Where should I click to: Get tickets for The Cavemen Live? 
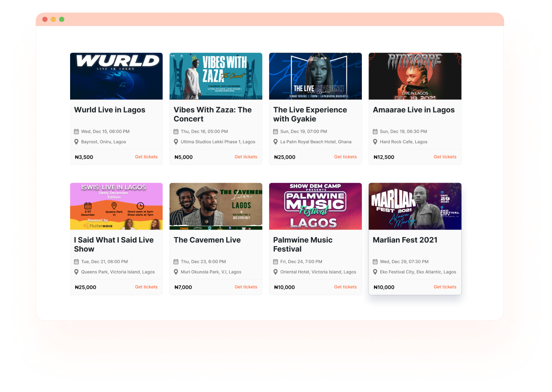click(x=246, y=287)
